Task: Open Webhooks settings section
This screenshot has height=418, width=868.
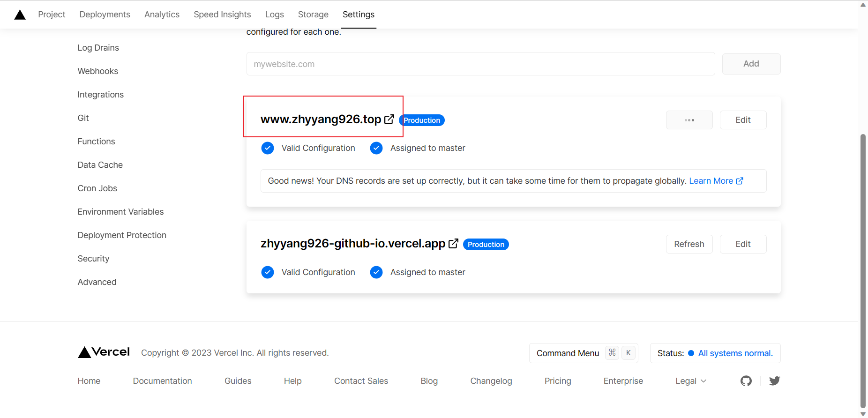Action: pyautogui.click(x=98, y=71)
